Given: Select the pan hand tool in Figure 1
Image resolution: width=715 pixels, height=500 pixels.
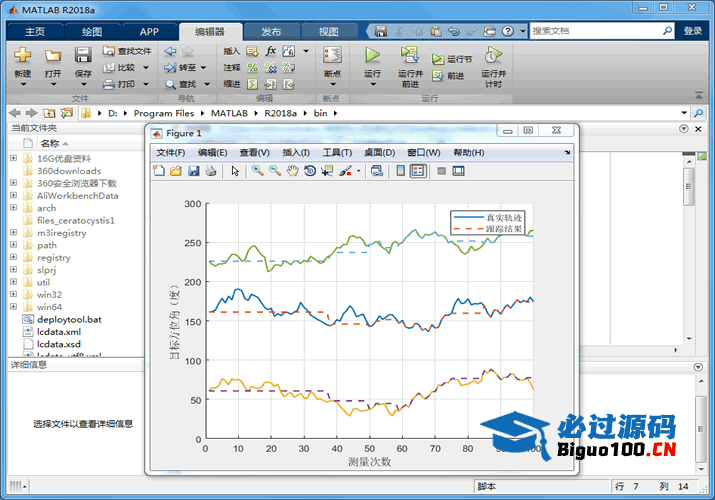Looking at the screenshot, I should tap(292, 171).
